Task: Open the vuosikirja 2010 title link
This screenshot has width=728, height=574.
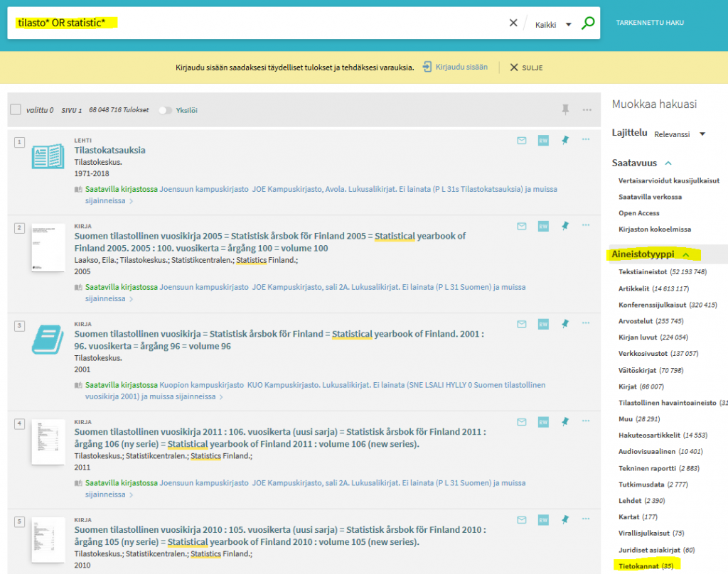Action: (x=280, y=536)
